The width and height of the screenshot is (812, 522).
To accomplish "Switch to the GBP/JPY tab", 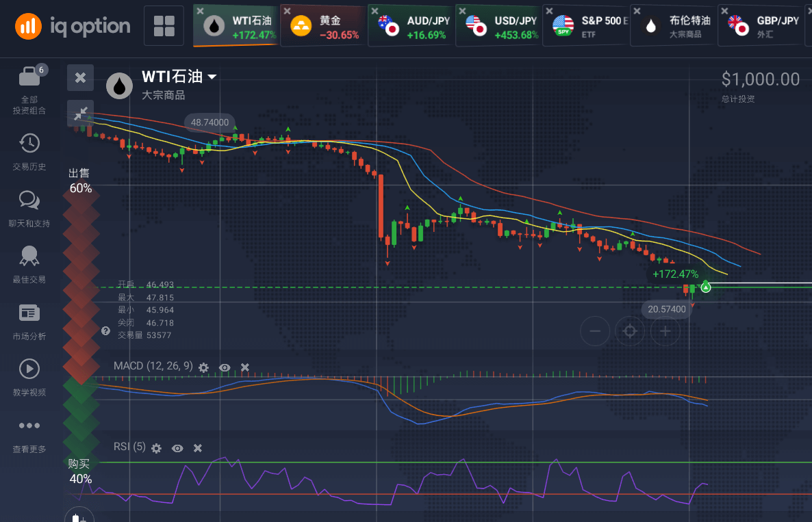I will (761, 26).
